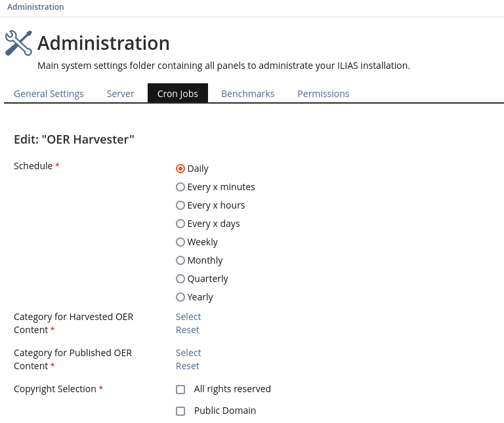Click the Administration wrench and screwdriver icon
The width and height of the screenshot is (504, 423).
point(18,43)
